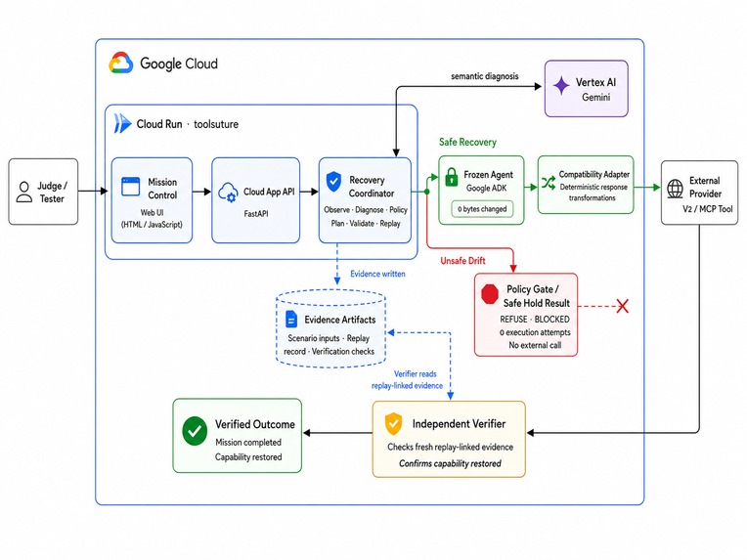The image size is (747, 560).
Task: Click the Evidence Artifacts document icon
Action: tap(291, 319)
